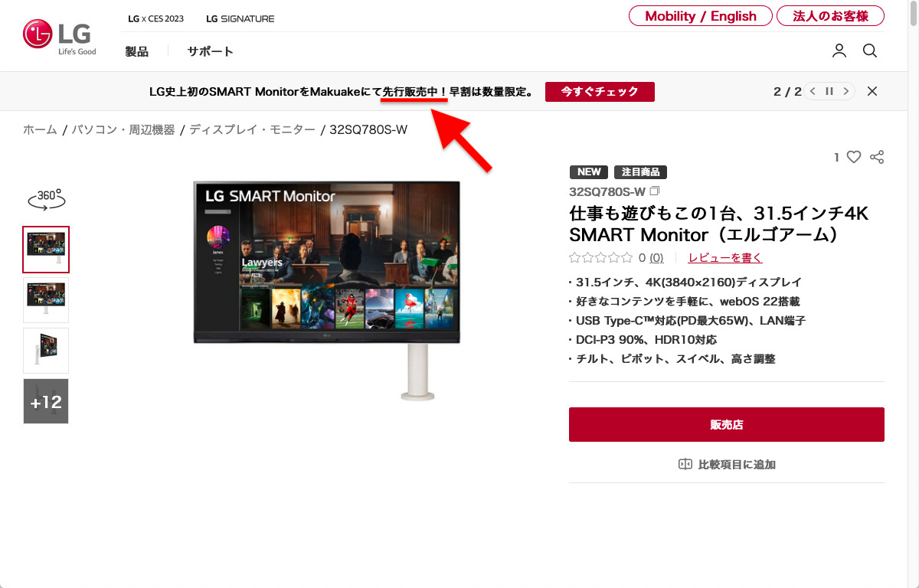Close the promotion banner
This screenshot has width=919, height=588.
[x=872, y=91]
